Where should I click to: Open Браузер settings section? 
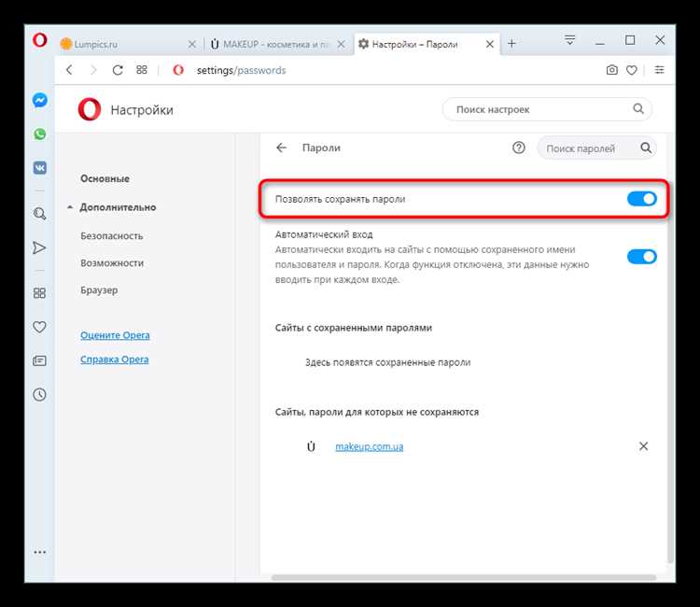(99, 290)
